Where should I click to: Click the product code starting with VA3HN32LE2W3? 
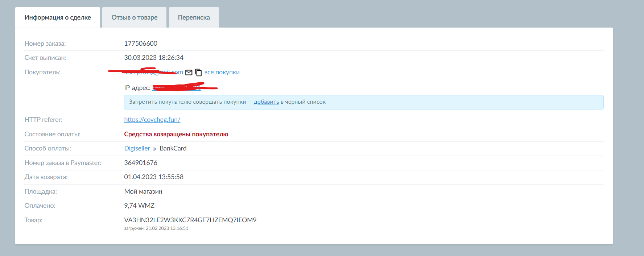(190, 220)
